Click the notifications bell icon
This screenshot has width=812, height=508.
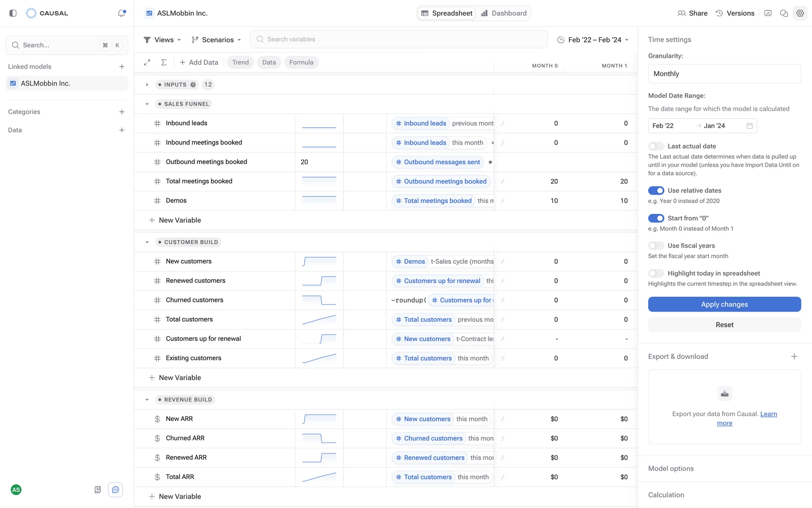(x=121, y=13)
